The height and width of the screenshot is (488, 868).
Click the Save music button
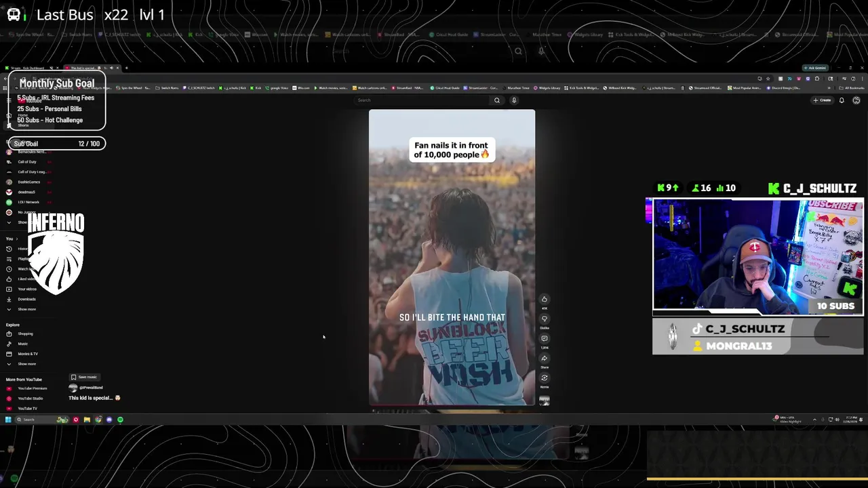[x=84, y=378]
